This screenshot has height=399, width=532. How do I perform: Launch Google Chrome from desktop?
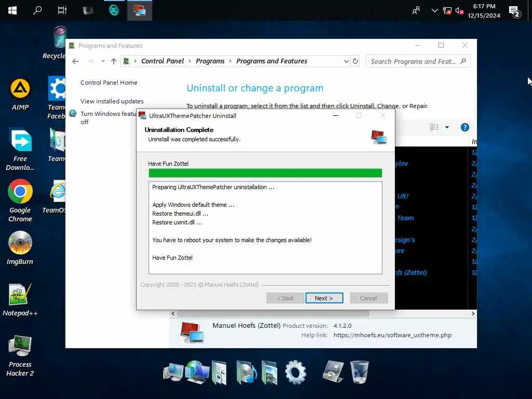20,201
